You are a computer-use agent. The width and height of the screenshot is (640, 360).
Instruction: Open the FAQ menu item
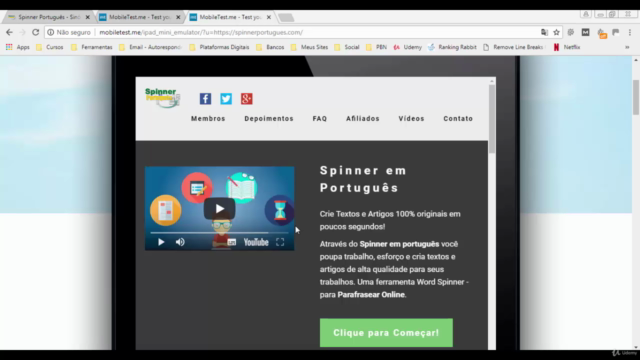click(x=320, y=119)
